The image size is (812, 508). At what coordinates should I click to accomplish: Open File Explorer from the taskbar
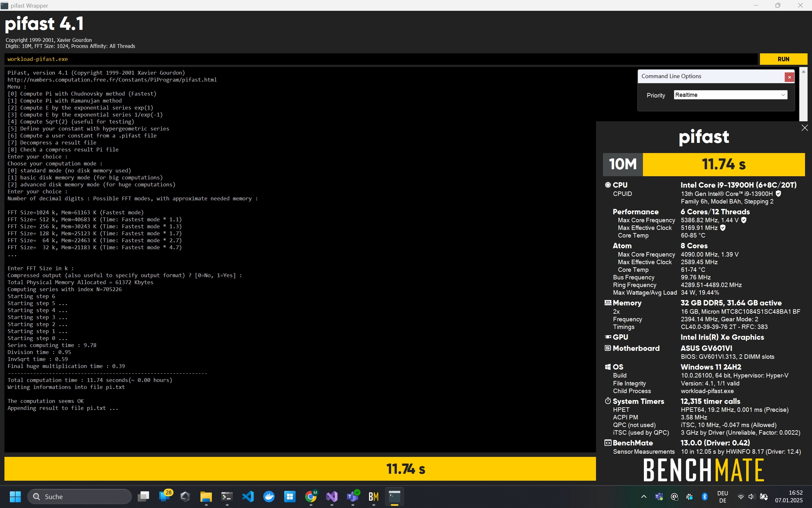pyautogui.click(x=206, y=497)
